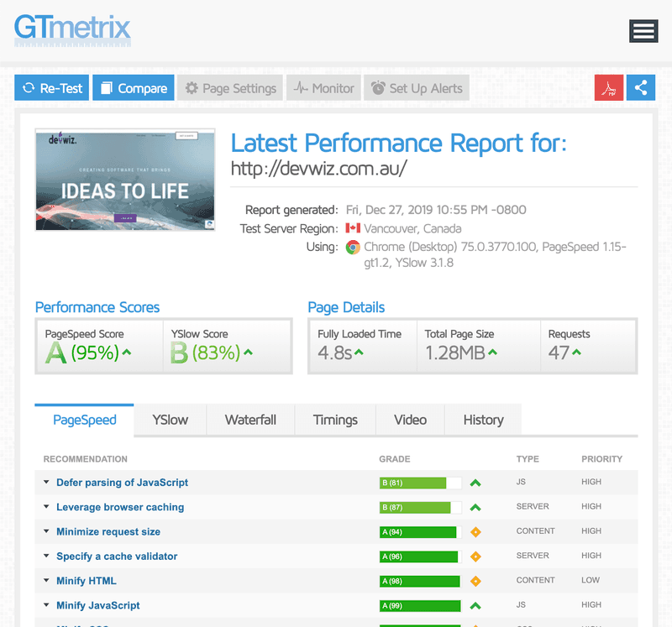The image size is (672, 627).
Task: Open Specify a cache validator recommendation
Action: pyautogui.click(x=117, y=556)
